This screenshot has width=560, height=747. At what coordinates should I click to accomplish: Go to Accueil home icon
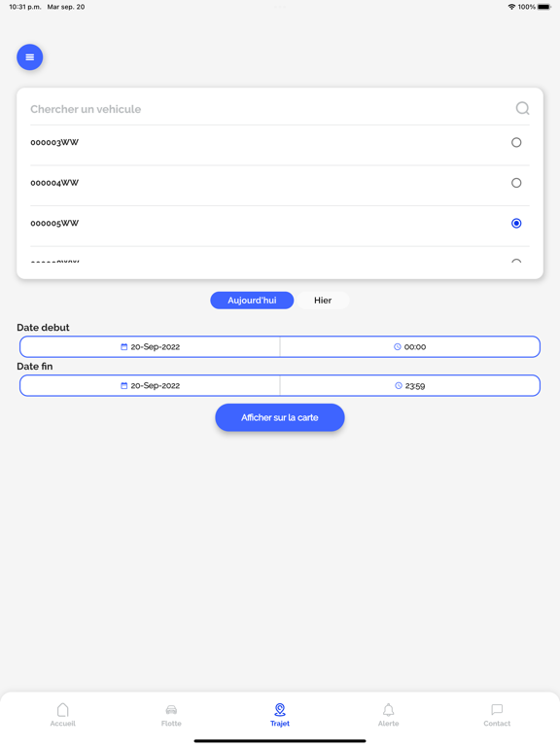click(63, 710)
